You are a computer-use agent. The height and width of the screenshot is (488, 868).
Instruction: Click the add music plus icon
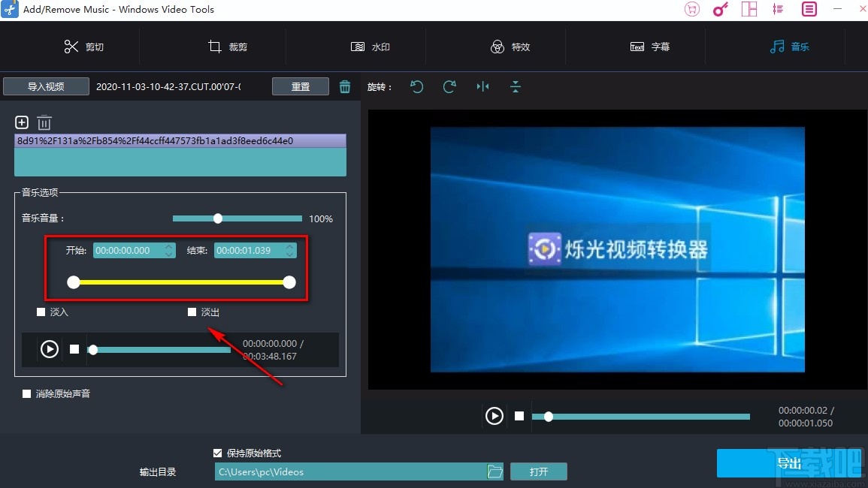point(22,122)
